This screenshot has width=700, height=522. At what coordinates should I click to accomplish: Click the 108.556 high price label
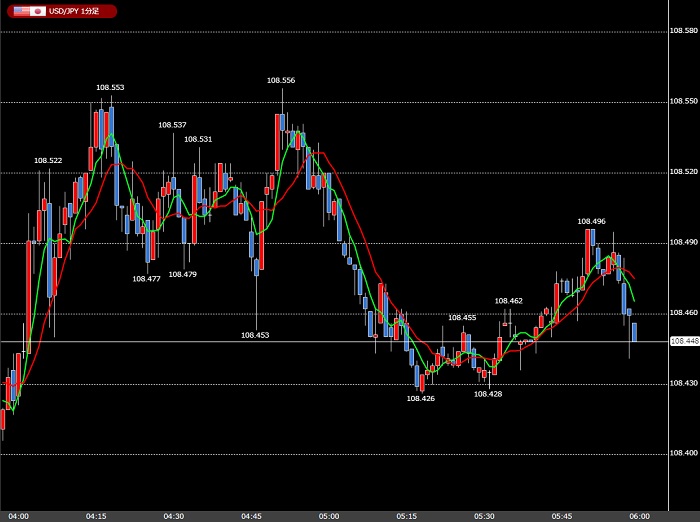(x=281, y=80)
